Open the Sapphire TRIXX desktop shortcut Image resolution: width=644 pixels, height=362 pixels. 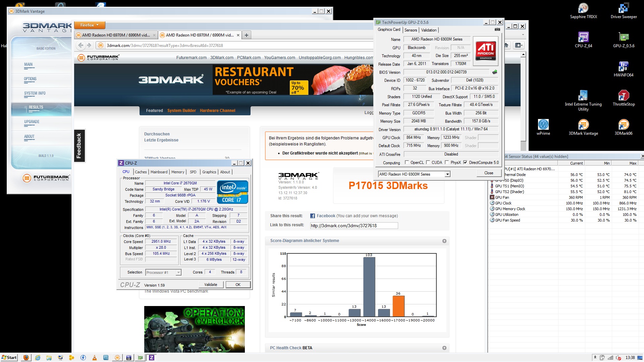[x=583, y=11]
